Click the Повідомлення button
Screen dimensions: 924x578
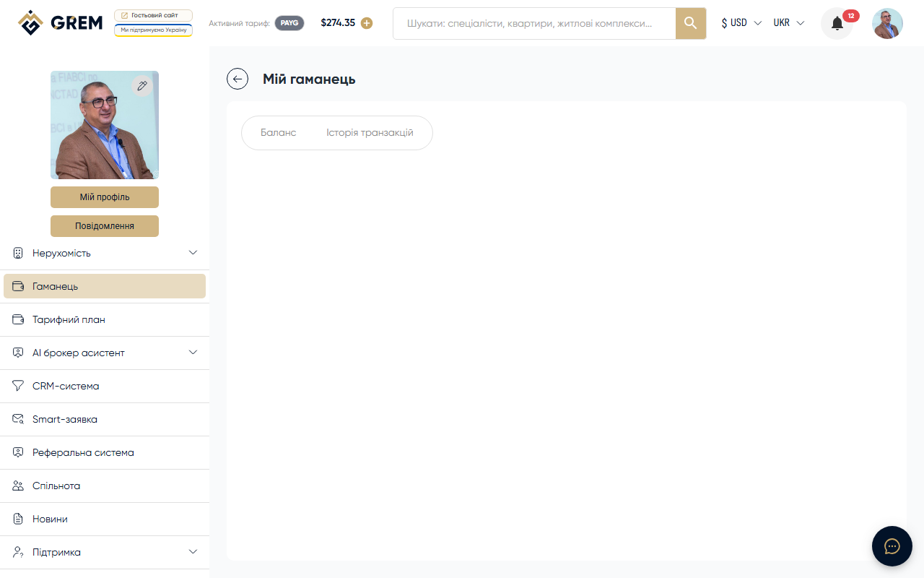[x=105, y=226]
